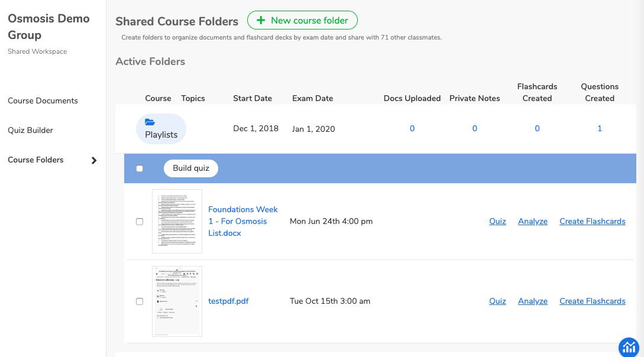Open the Foundations Week 1 document thumbnail

(x=177, y=221)
